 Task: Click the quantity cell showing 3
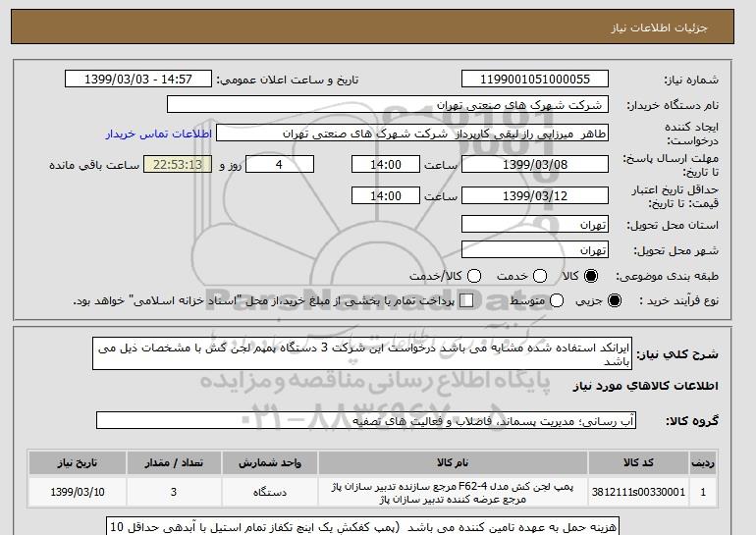tap(174, 492)
